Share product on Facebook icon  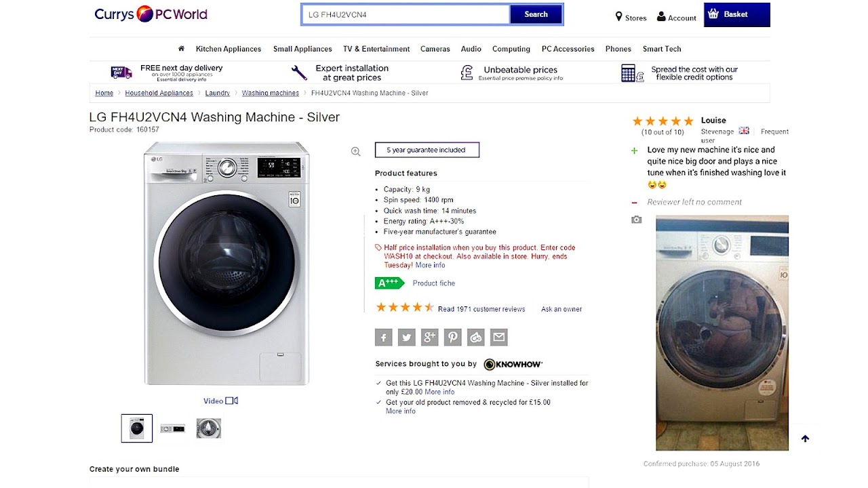384,337
